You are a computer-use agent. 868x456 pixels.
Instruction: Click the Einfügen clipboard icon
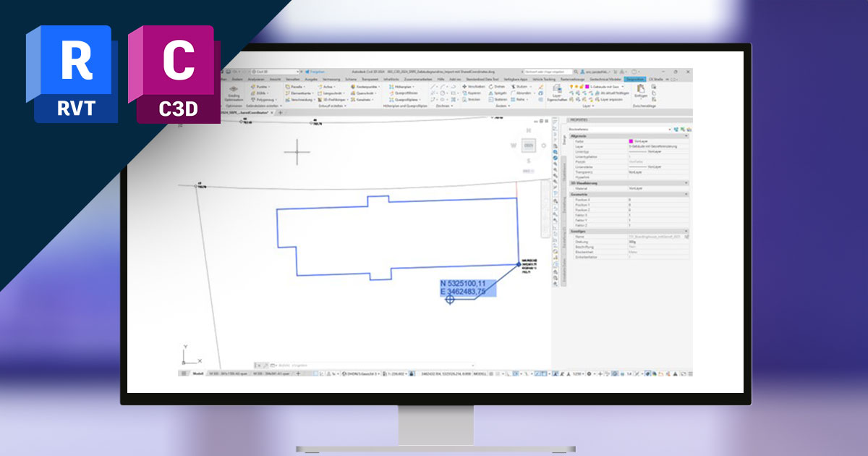[x=640, y=89]
